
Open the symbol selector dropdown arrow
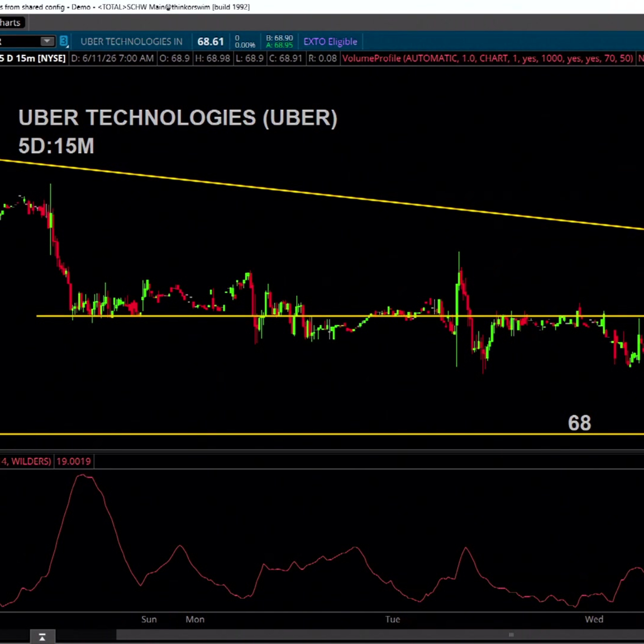(47, 41)
